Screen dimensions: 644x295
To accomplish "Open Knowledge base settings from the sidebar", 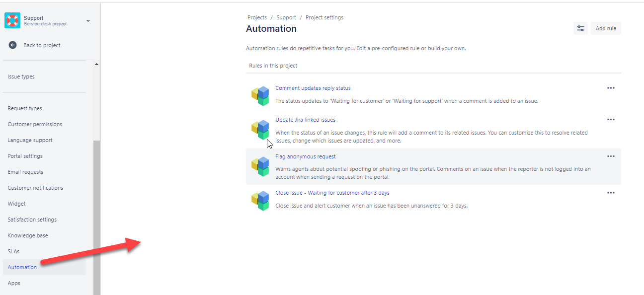I will click(x=27, y=235).
